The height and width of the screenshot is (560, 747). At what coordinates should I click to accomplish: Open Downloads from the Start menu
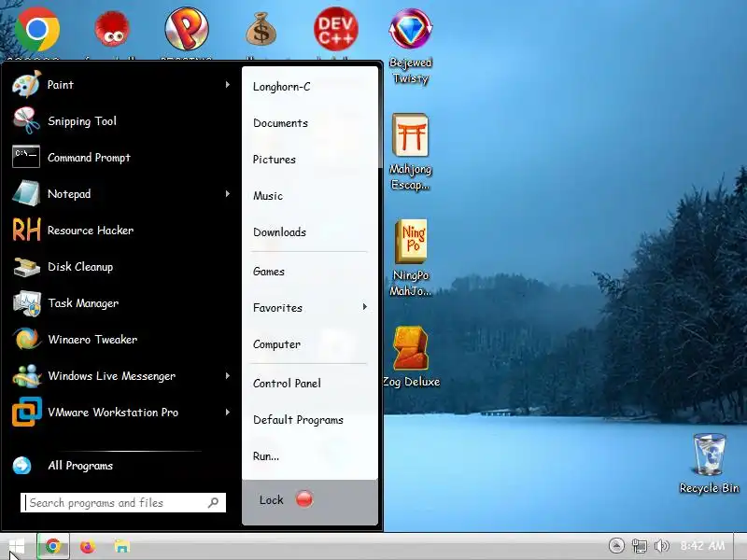pyautogui.click(x=279, y=231)
